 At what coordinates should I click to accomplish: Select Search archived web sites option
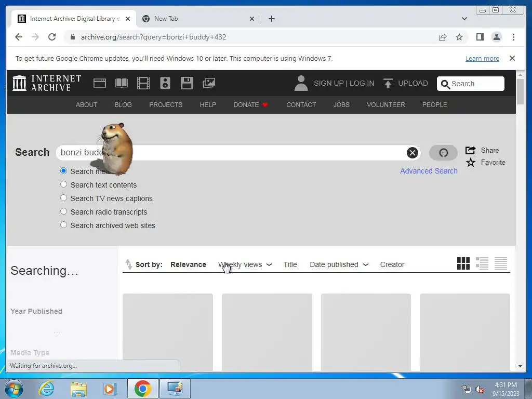pos(63,225)
